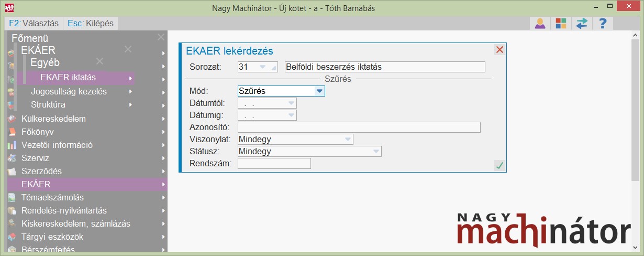
Task: Open Tárgyi eszközök in main menu
Action: (87, 237)
